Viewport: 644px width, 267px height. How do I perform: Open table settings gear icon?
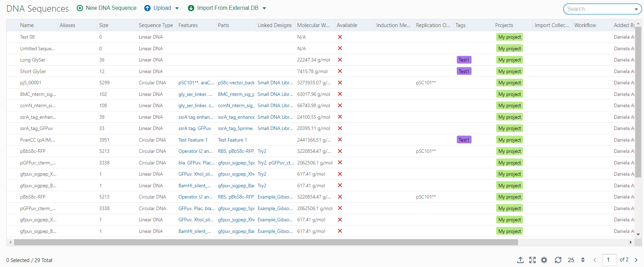pos(544,260)
